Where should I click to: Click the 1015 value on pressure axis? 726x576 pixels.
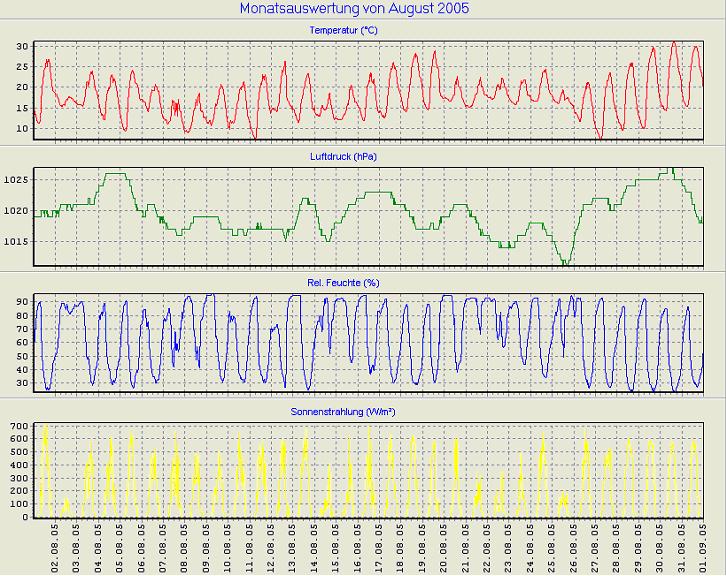(17, 241)
